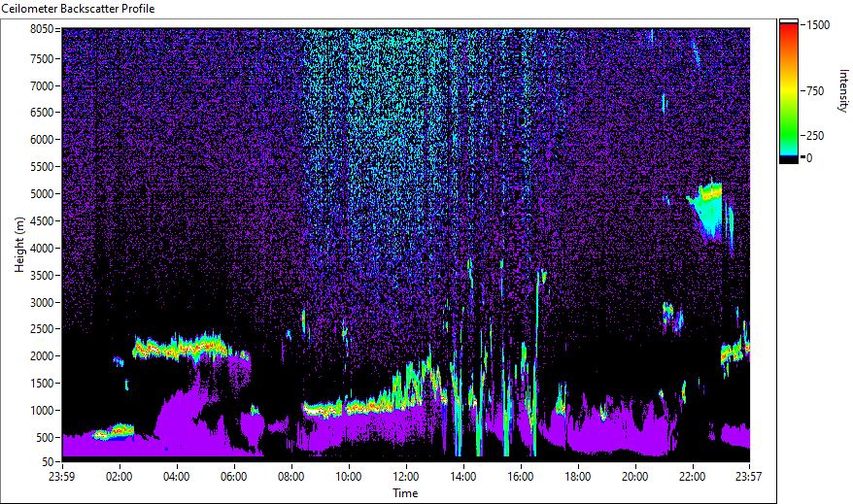853x504 pixels.
Task: Click the 5000 height tick label
Action: 43,194
